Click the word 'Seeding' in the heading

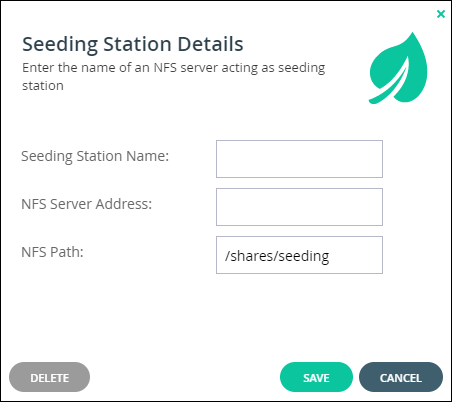tap(60, 45)
